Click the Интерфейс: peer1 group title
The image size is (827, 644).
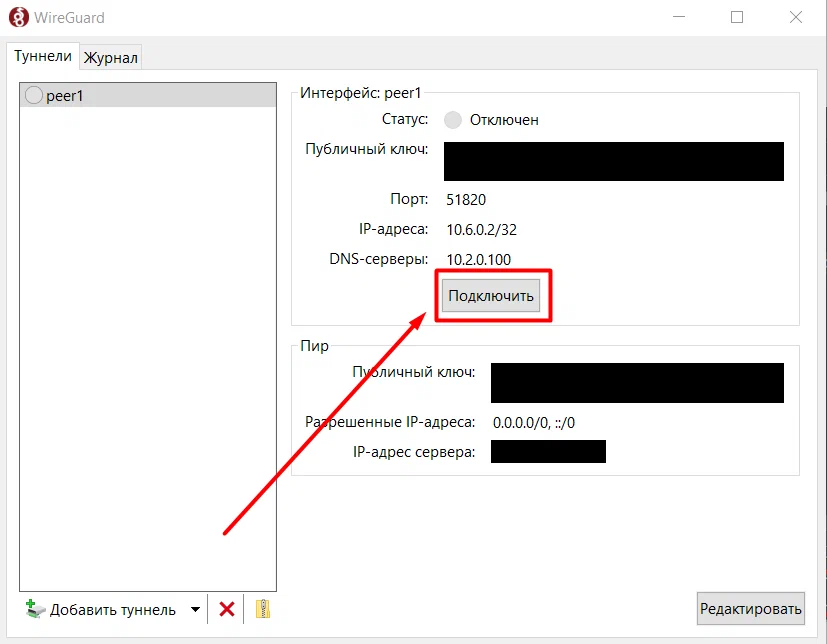click(x=361, y=93)
